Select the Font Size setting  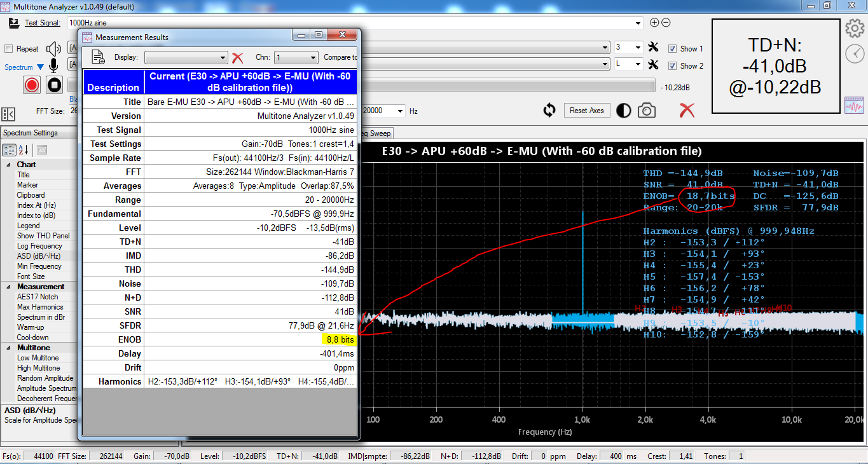(31, 276)
